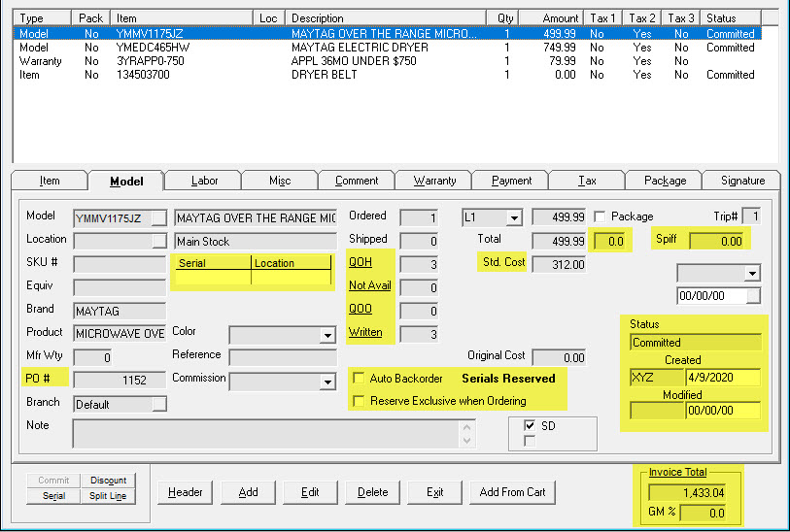Click the Std. Cost field 312.00
Viewport: 790px width, 532px height.
click(x=560, y=264)
